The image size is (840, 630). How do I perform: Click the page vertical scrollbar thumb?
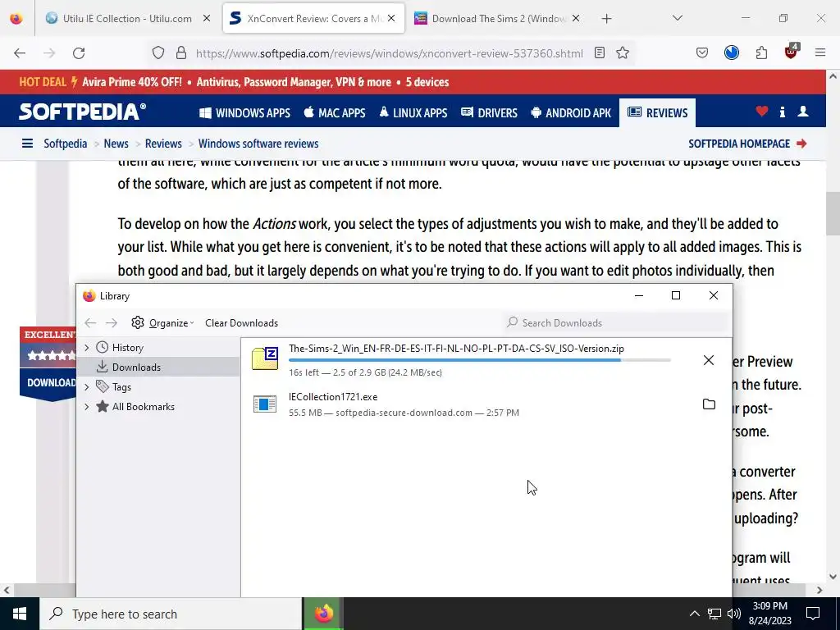833,213
